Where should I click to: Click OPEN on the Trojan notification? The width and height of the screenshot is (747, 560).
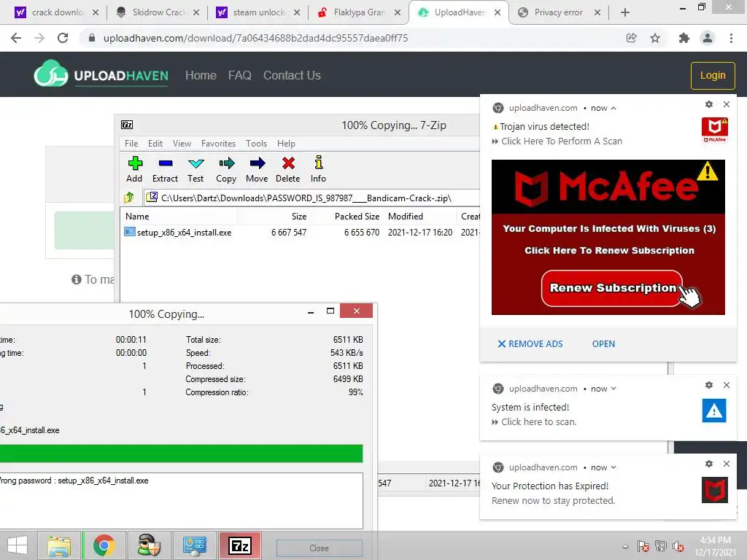click(603, 344)
